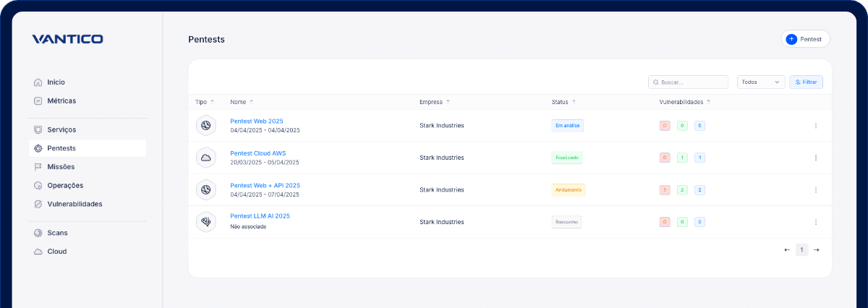Open three-dot menu for Pentest LLM AI 2025
This screenshot has width=868, height=308.
pos(816,222)
